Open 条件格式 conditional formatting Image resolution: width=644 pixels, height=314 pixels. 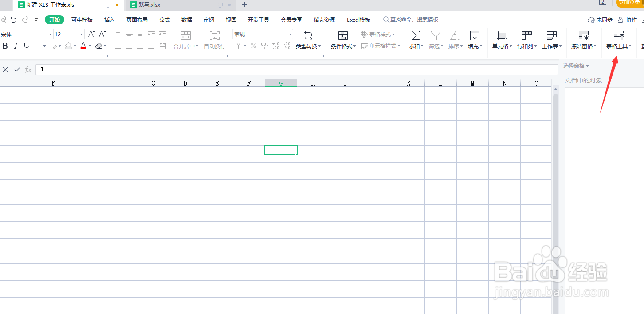343,40
